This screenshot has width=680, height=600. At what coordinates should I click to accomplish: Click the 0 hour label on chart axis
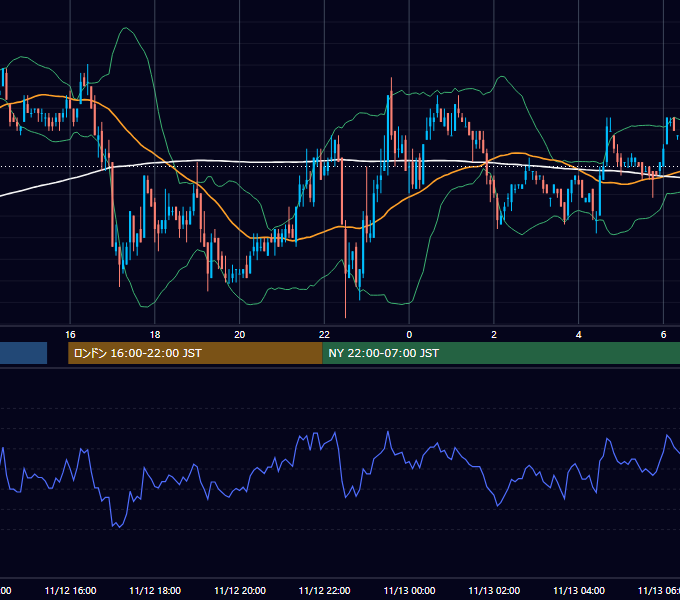pyautogui.click(x=409, y=335)
